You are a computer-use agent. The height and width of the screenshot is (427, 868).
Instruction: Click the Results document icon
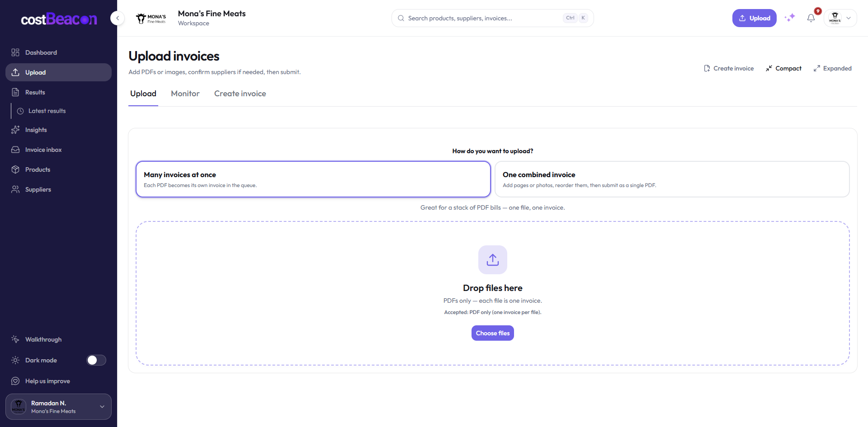point(15,92)
